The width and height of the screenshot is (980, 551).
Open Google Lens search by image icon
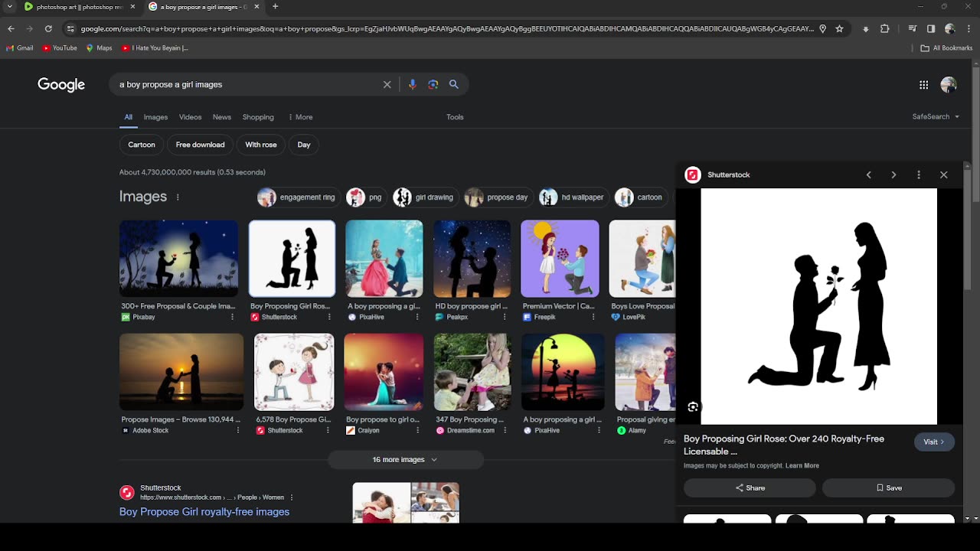tap(433, 85)
